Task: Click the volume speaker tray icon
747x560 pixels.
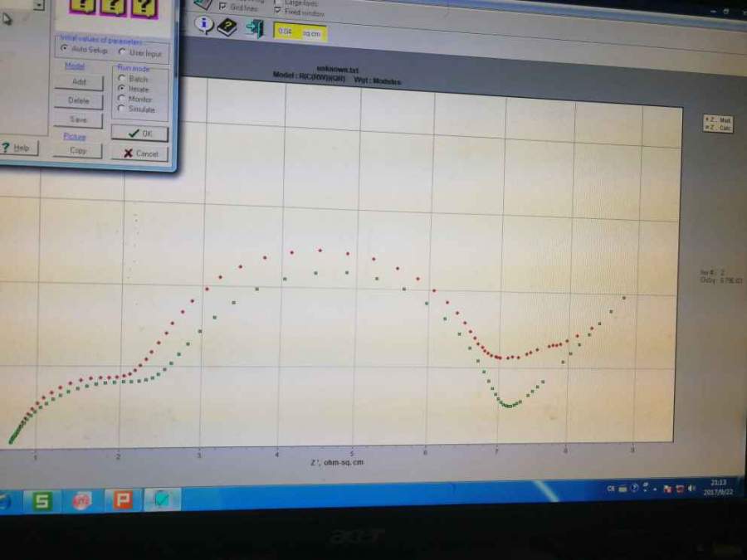Action: point(691,488)
